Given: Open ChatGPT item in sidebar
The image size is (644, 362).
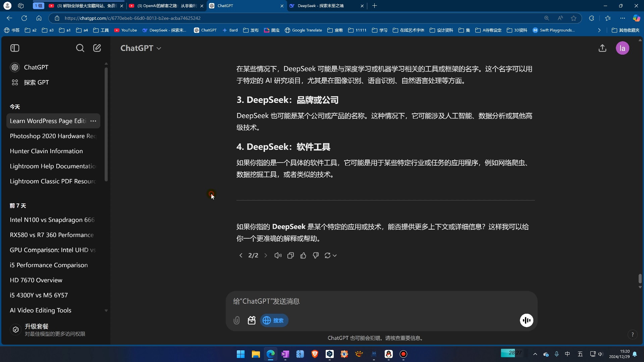Looking at the screenshot, I should (54, 67).
